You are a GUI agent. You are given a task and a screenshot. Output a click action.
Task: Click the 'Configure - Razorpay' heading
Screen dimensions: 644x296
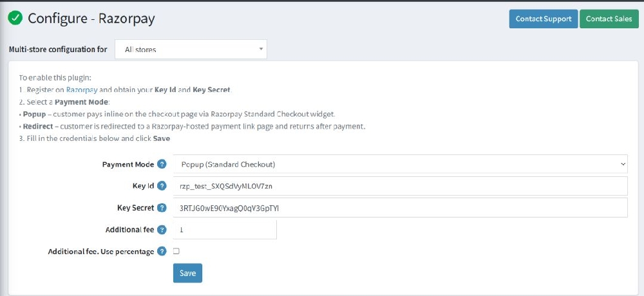91,19
